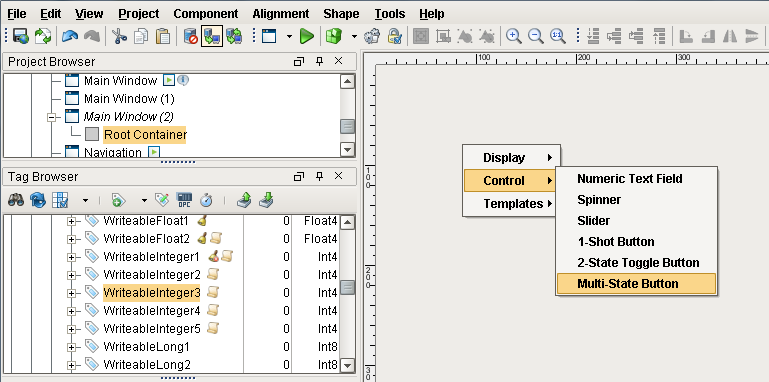Click the Cut scissors icon
Image resolution: width=769 pixels, height=382 pixels.
click(x=119, y=36)
